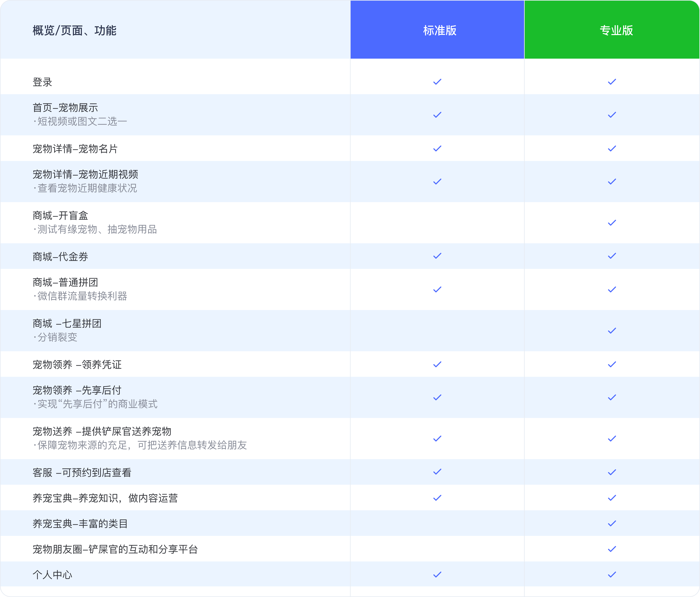Select the 标准版 column header

[x=440, y=30]
